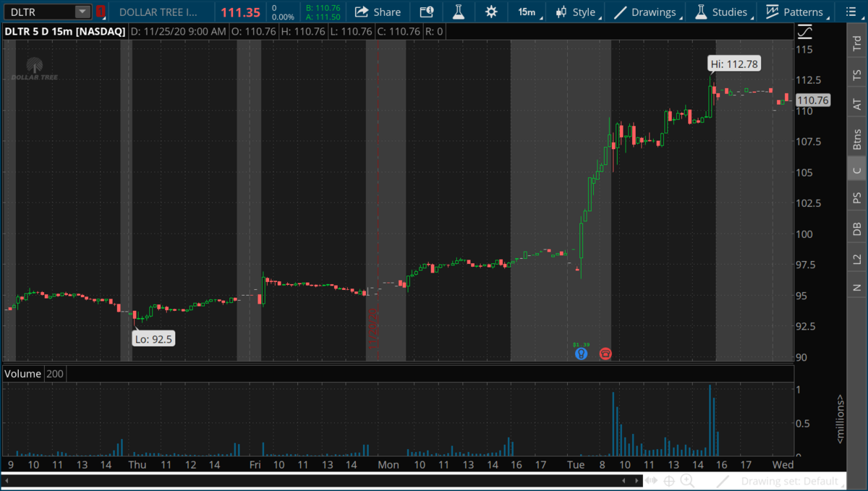Open the TS sidebar tab
The height and width of the screenshot is (491, 868).
click(857, 74)
